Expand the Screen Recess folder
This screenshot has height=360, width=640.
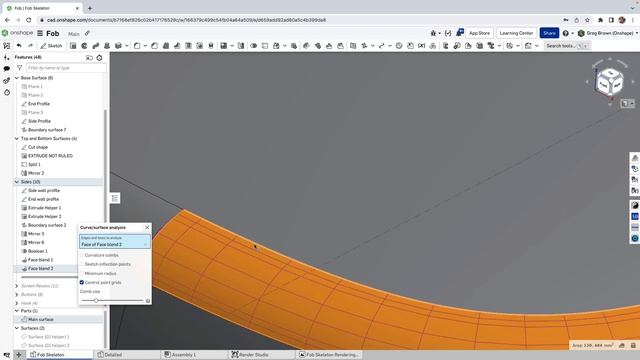[x=17, y=286]
